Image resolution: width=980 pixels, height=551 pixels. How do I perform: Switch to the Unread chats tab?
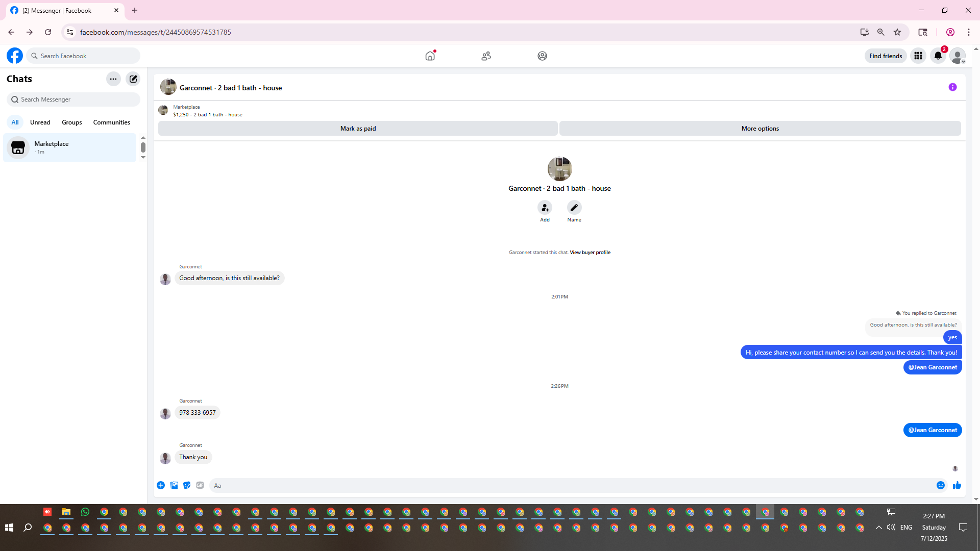click(x=40, y=122)
